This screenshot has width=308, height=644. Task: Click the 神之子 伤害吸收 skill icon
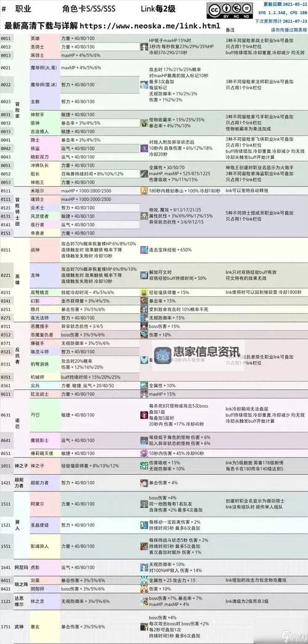pos(144,466)
